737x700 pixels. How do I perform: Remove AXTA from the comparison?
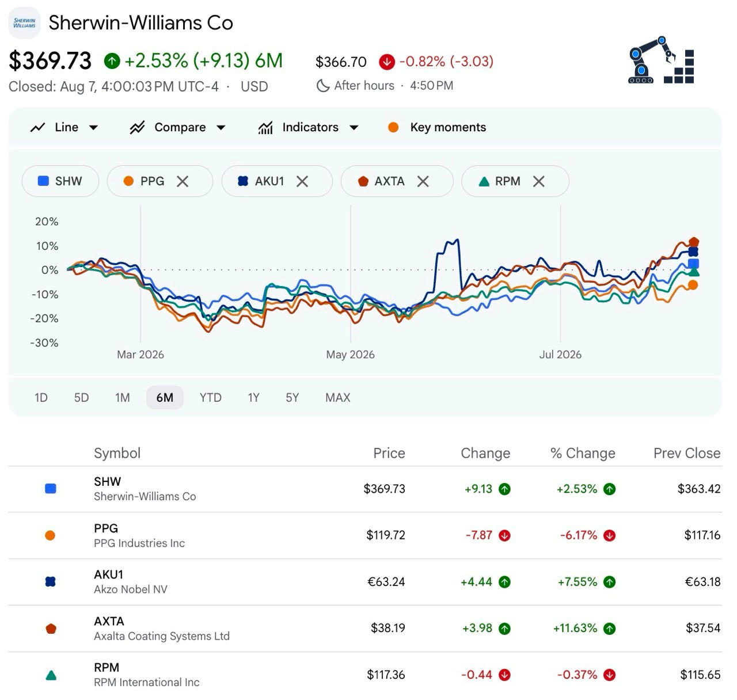point(423,181)
